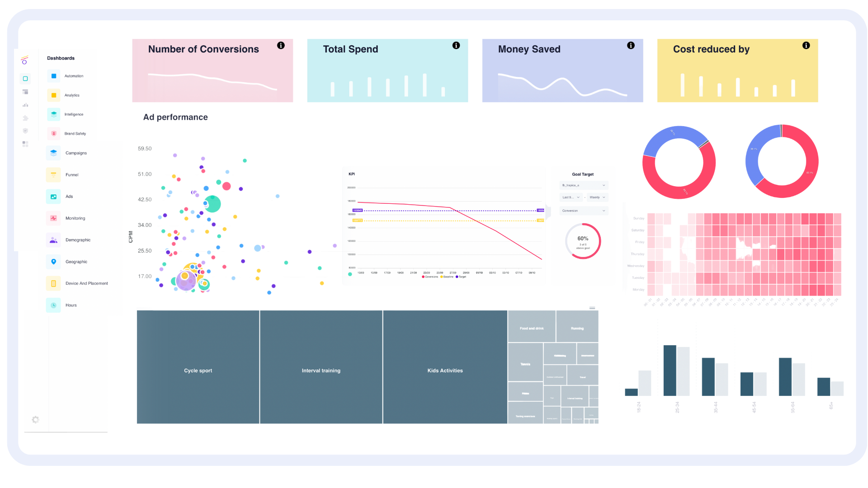Screen dimensions: 868x488
Task: Toggle the Conversions series in the KPI legend
Action: [x=430, y=277]
